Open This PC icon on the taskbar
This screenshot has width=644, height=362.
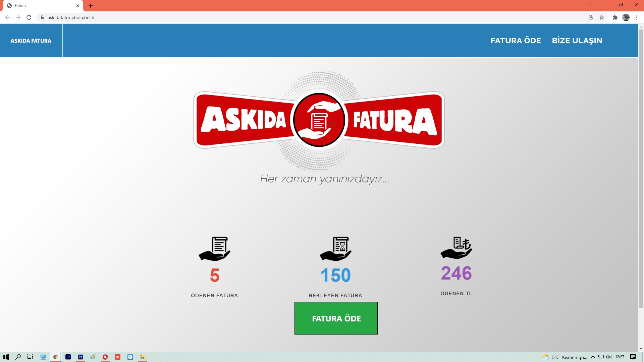tap(43, 357)
